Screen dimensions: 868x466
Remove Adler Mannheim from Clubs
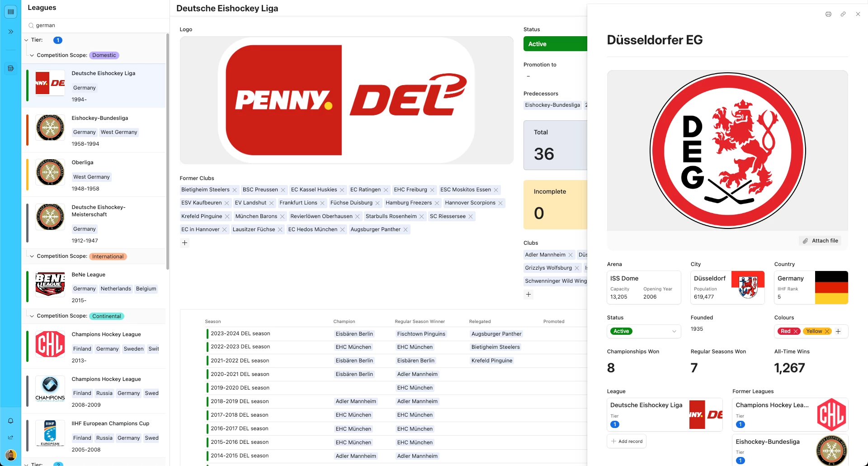[x=571, y=255]
